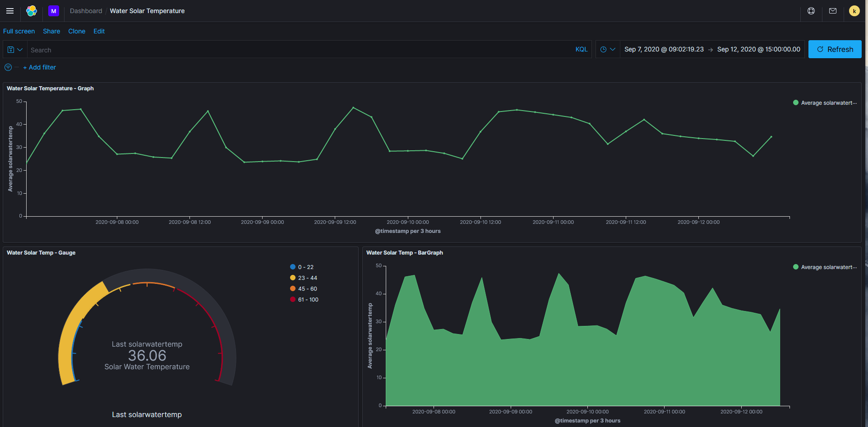Image resolution: width=868 pixels, height=427 pixels.
Task: Open the Spaces selector labeled M
Action: (x=53, y=11)
